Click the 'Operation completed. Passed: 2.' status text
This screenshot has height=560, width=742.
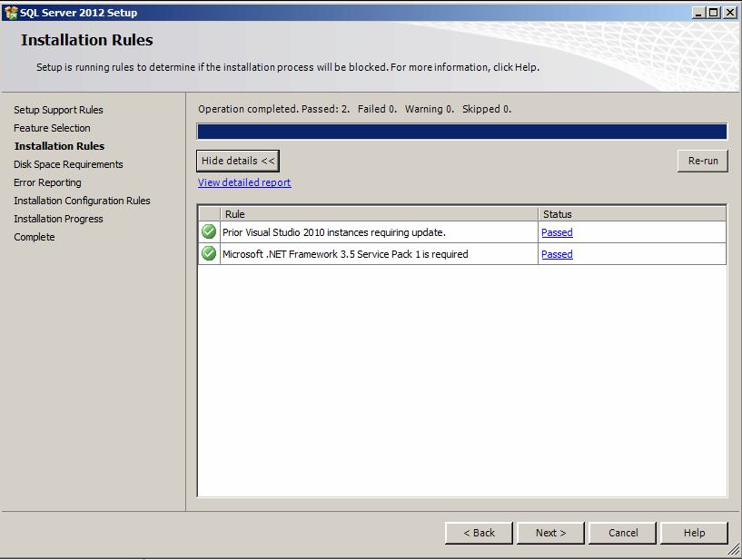pos(273,109)
